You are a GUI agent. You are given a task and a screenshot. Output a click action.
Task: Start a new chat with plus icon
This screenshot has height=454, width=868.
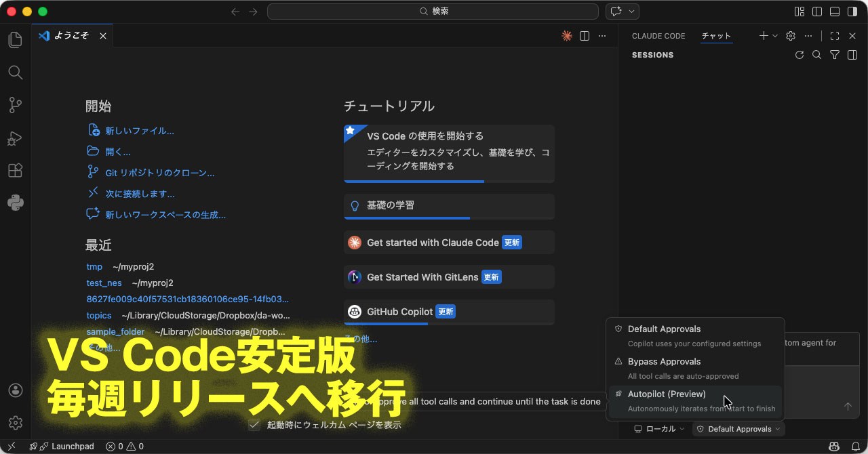tap(764, 36)
